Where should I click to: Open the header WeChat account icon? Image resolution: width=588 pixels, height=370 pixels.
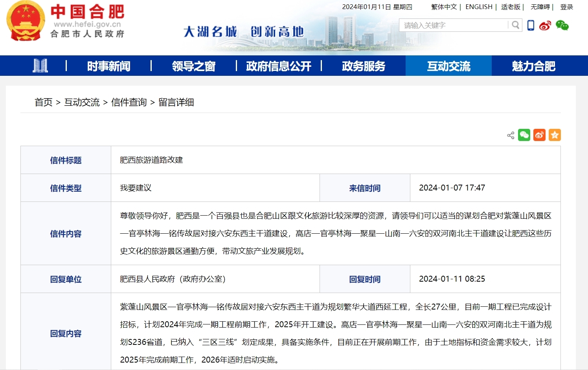[x=562, y=25]
